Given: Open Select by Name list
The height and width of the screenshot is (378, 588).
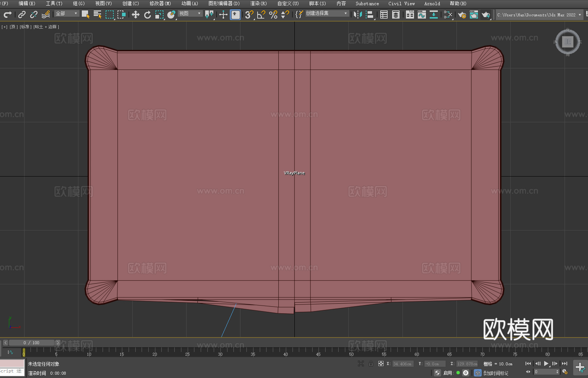Looking at the screenshot, I should click(x=97, y=14).
